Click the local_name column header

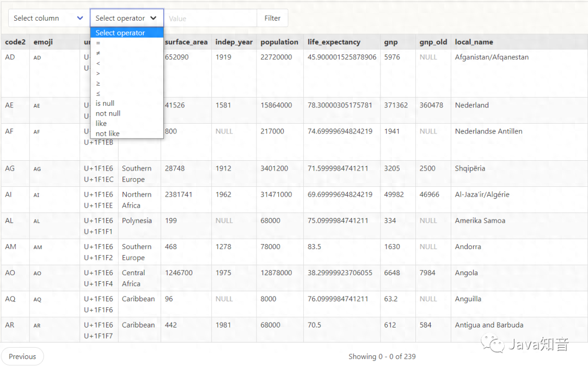pos(474,42)
